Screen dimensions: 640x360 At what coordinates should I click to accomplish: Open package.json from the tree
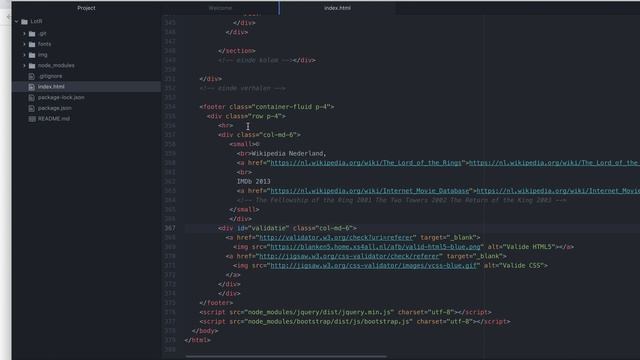[55, 108]
